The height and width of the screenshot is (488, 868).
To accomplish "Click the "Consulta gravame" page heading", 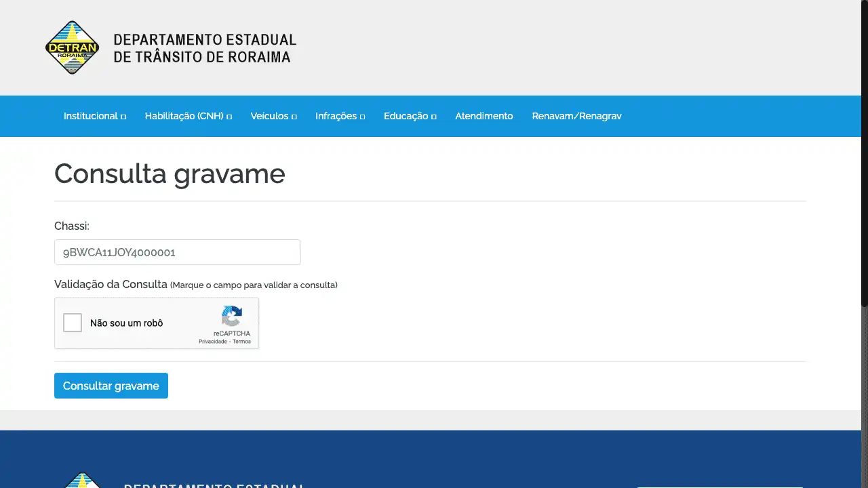I will [170, 174].
